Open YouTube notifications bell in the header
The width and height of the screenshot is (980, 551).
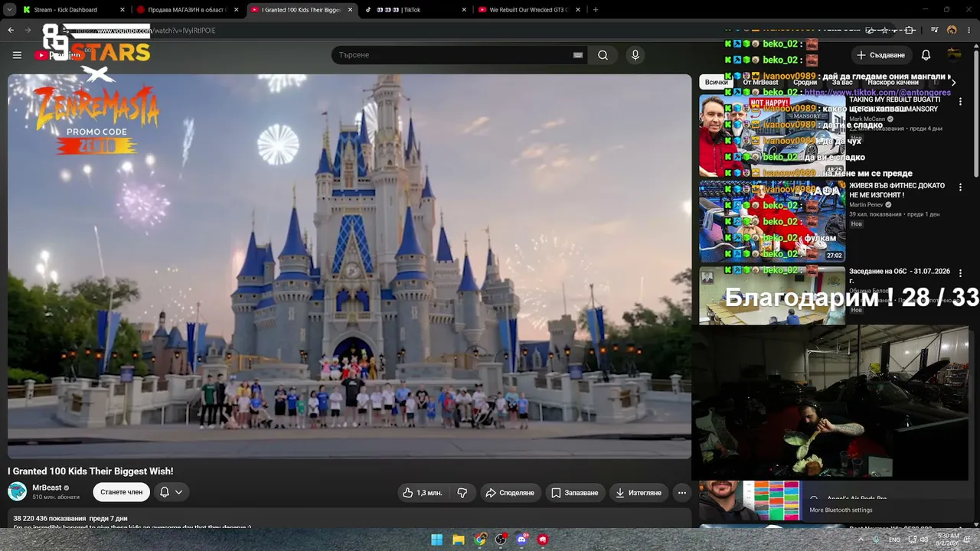[926, 55]
